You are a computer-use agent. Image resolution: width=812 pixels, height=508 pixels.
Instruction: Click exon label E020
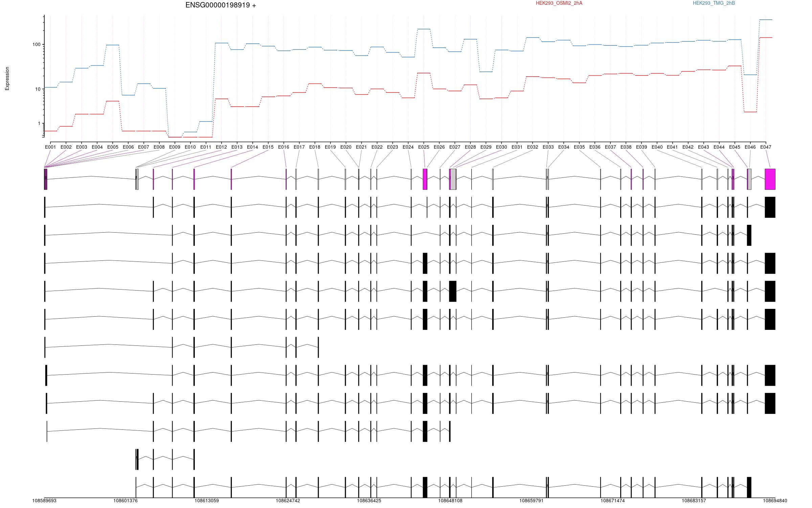coord(346,147)
